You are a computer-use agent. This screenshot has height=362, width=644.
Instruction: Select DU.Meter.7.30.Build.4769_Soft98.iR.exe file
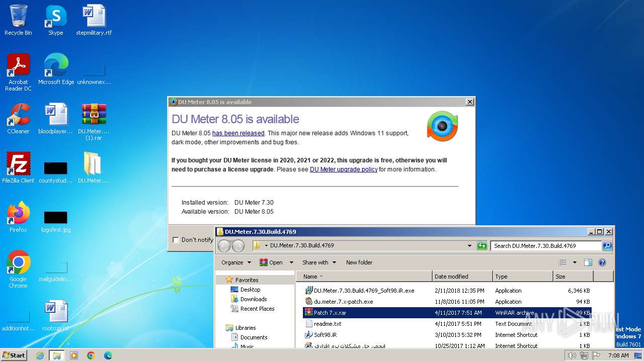[447, 291]
